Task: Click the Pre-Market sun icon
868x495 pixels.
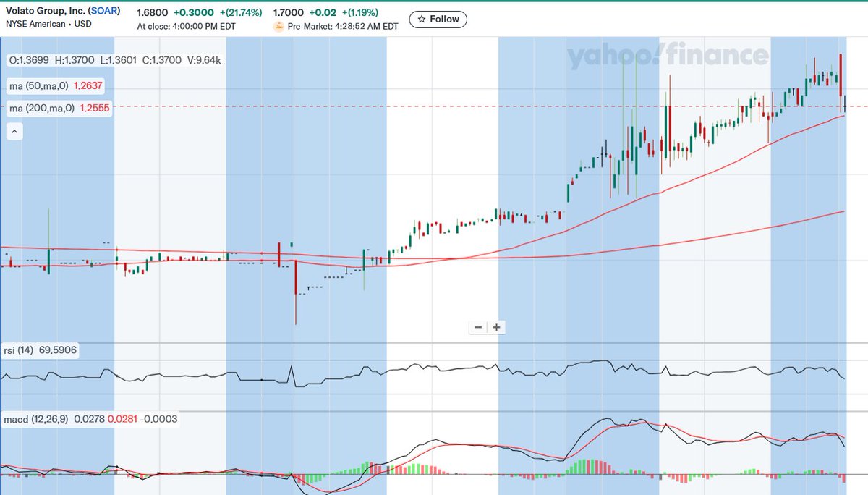Action: coord(278,26)
